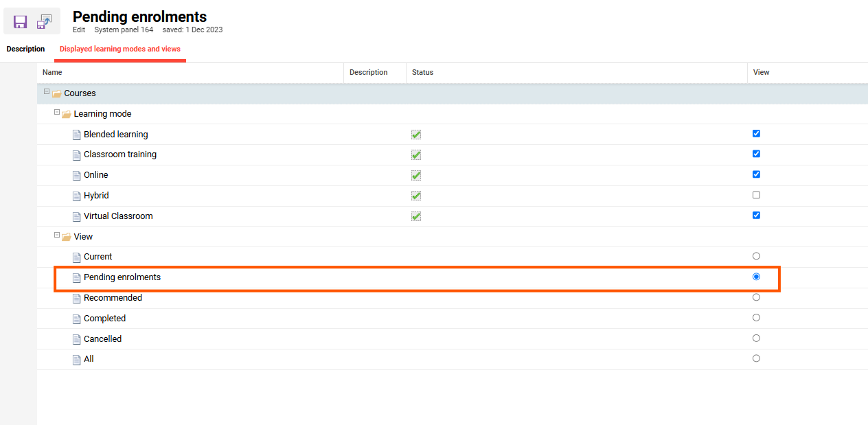Enable the Hybrid view checkbox
868x425 pixels.
click(x=756, y=195)
